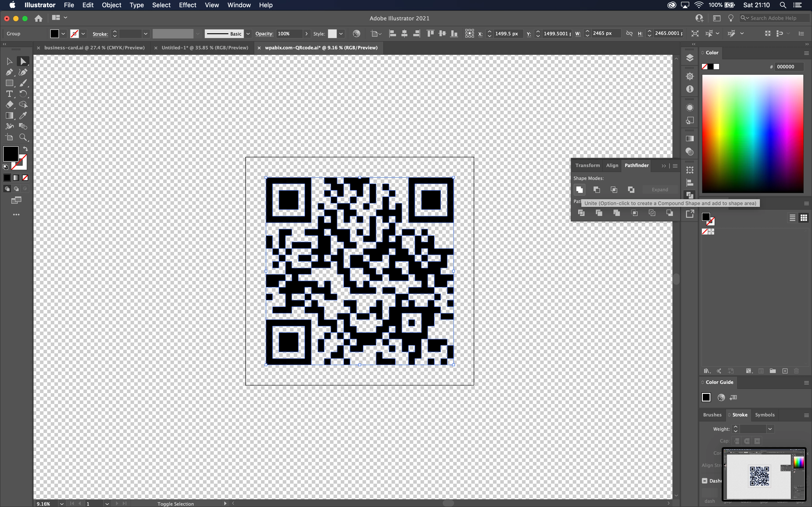Switch to the business-card.ai tab
This screenshot has width=812, height=507.
point(94,48)
